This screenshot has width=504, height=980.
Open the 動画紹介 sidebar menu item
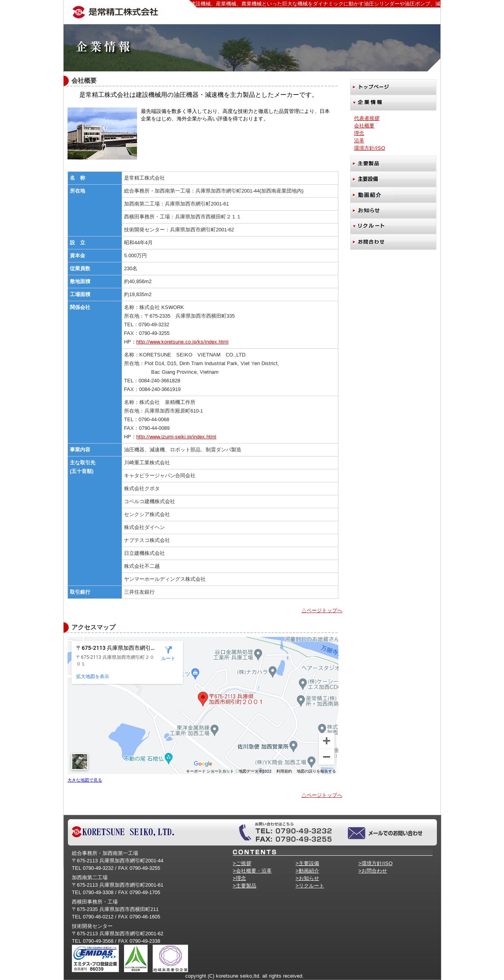click(393, 195)
